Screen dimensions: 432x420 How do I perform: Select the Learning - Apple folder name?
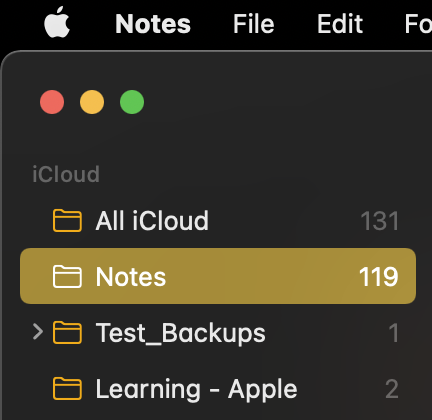196,389
